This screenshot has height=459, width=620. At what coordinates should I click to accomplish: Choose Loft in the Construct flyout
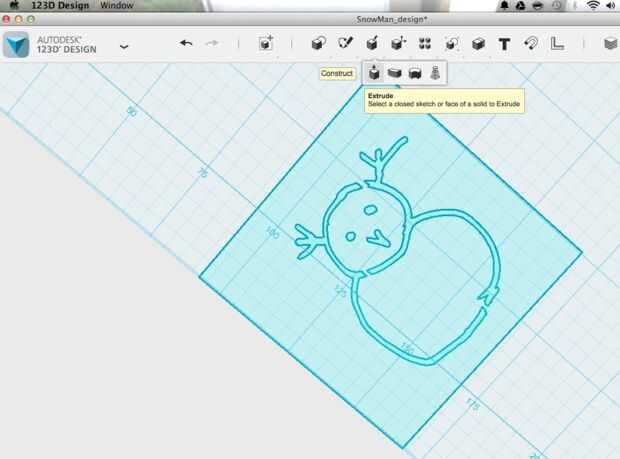435,73
